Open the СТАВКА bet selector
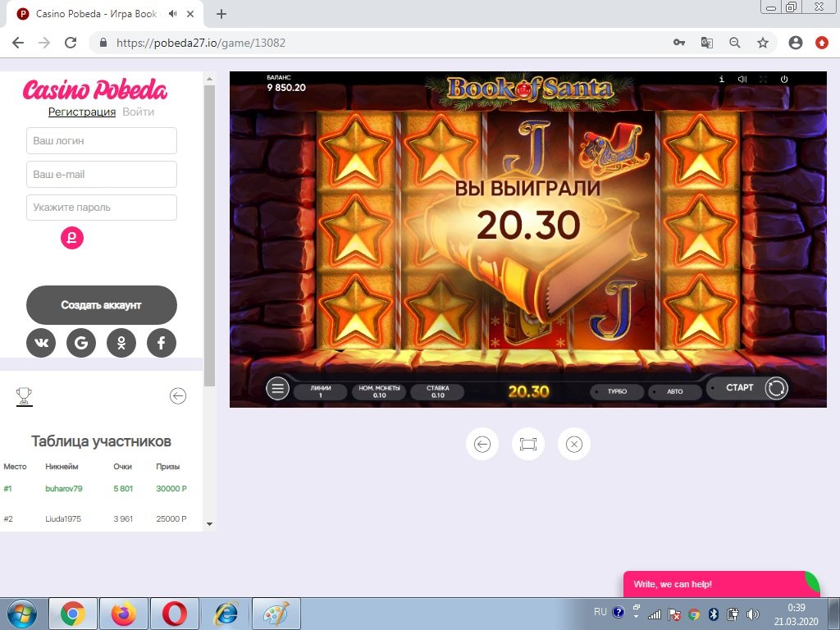Image resolution: width=840 pixels, height=630 pixels. (437, 391)
